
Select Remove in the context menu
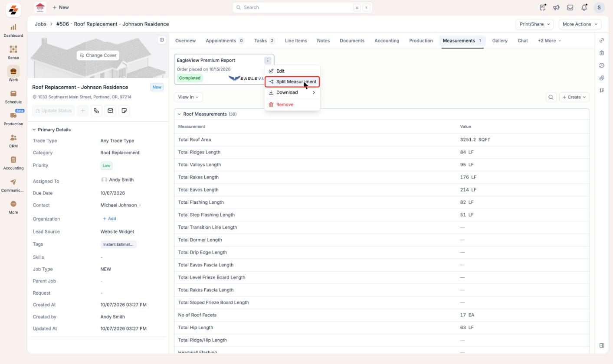point(292,104)
